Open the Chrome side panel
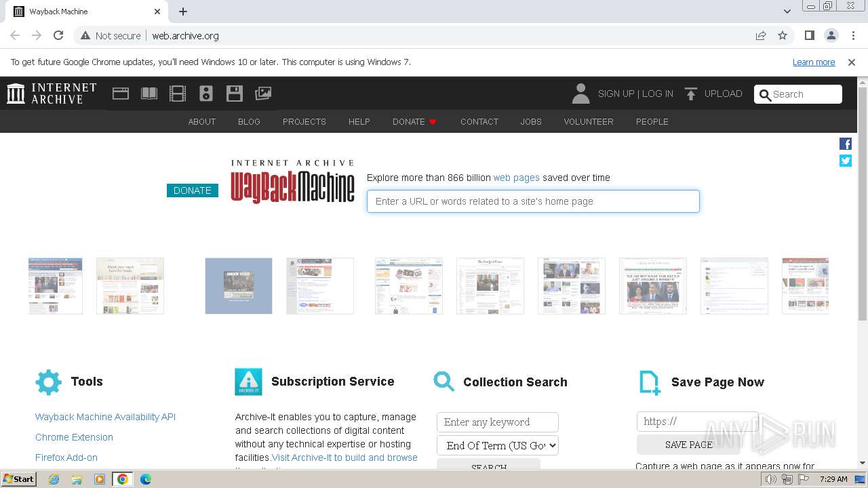 click(809, 35)
